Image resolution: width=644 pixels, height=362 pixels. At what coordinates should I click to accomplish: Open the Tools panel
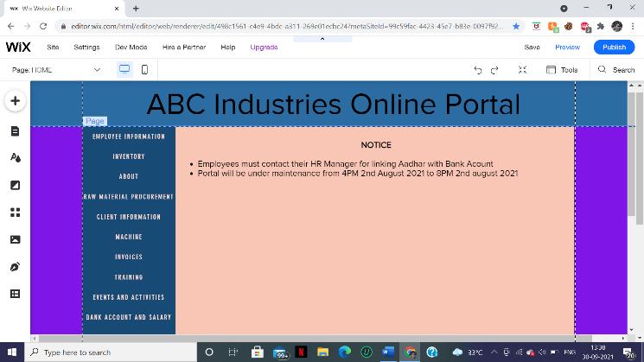(562, 70)
